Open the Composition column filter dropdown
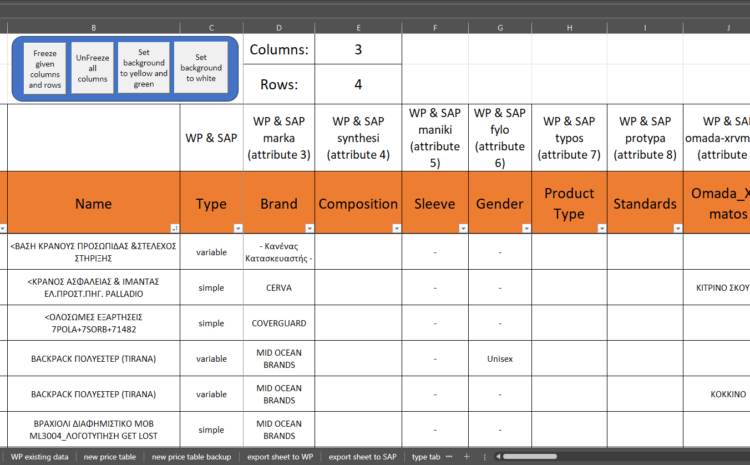The width and height of the screenshot is (750, 465). (397, 229)
